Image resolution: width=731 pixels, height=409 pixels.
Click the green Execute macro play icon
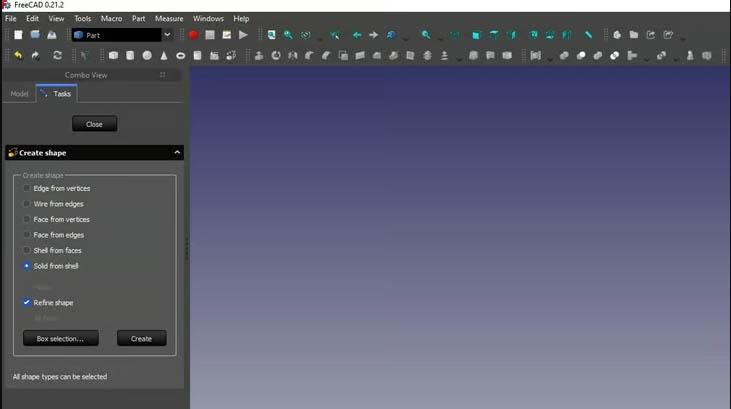pyautogui.click(x=243, y=35)
